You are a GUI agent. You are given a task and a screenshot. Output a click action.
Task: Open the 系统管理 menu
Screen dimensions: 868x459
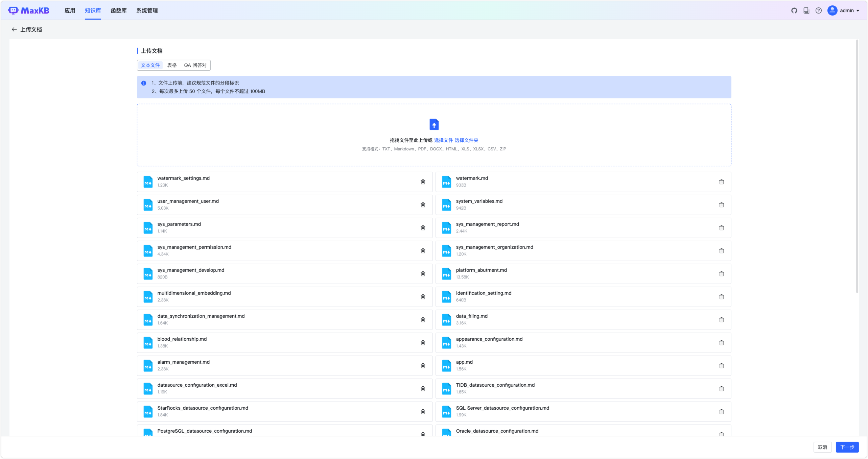[147, 10]
